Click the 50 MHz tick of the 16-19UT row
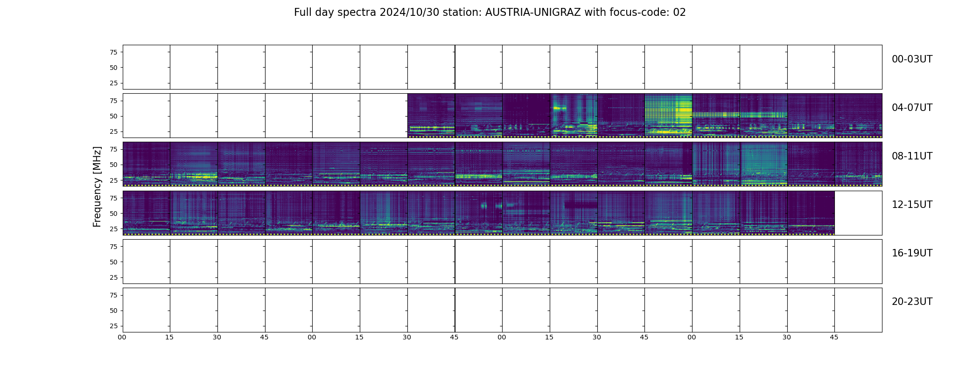The height and width of the screenshot is (373, 980). point(113,262)
